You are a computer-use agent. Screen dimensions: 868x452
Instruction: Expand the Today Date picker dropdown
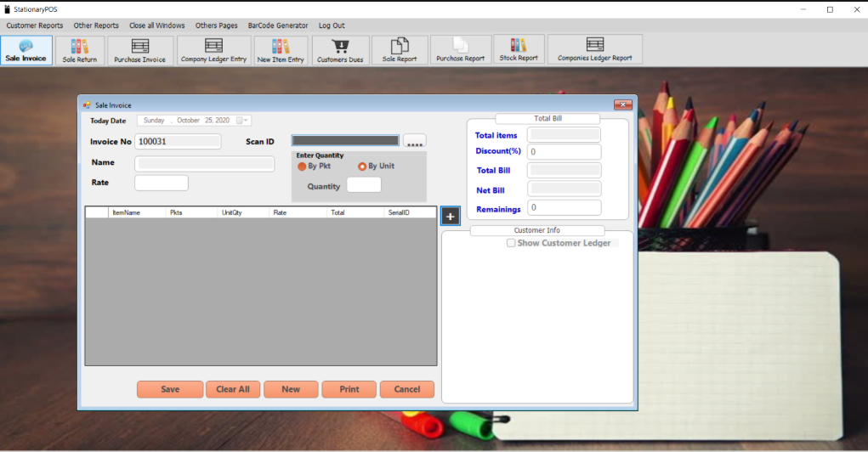click(x=244, y=121)
